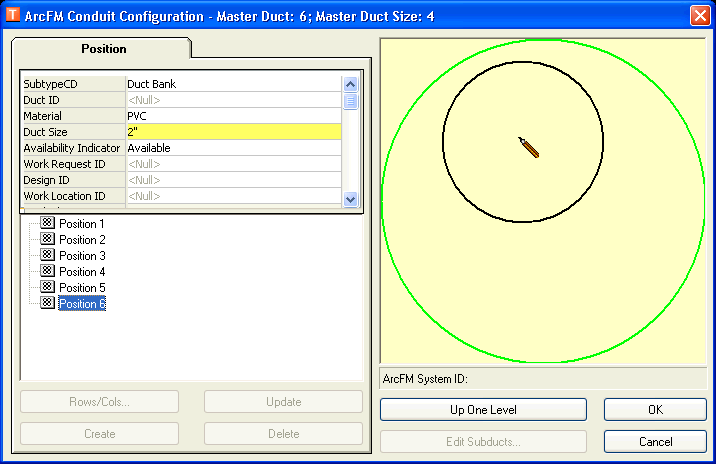The width and height of the screenshot is (716, 464).
Task: Confirm with the OK button
Action: coord(655,410)
